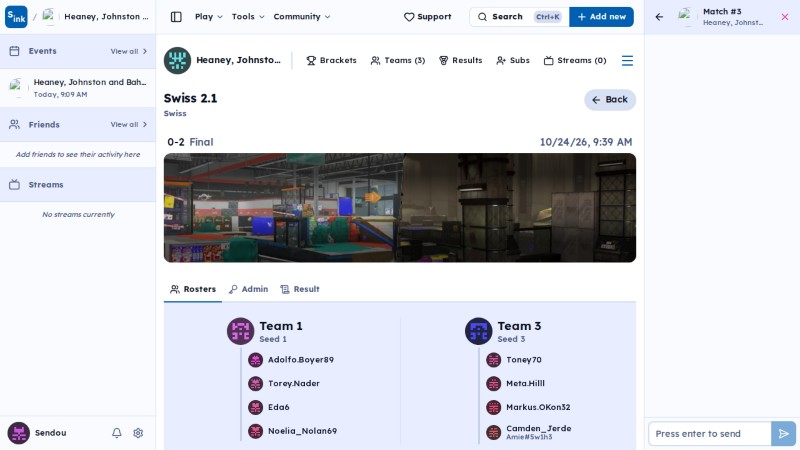This screenshot has height=450, width=800.
Task: Open Heaney, Johnston and Bah event entry
Action: (x=78, y=88)
